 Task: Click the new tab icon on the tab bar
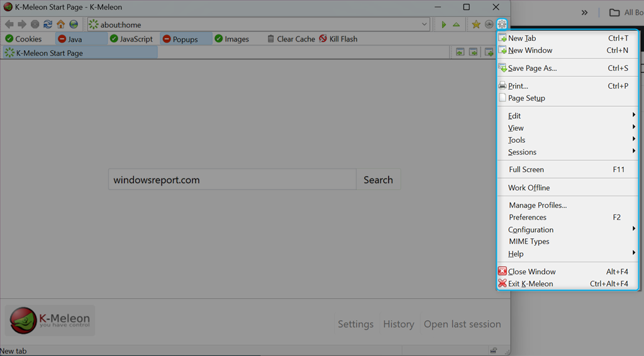point(489,52)
